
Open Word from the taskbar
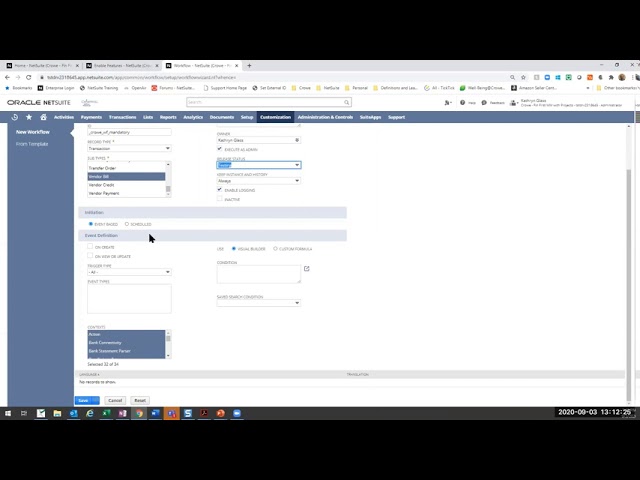pyautogui.click(x=155, y=413)
